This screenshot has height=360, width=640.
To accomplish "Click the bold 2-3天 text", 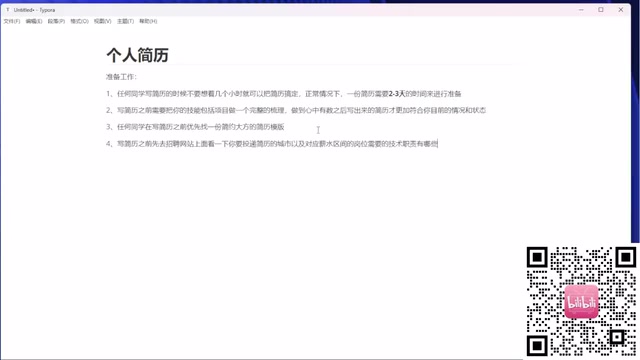I will pos(397,93).
